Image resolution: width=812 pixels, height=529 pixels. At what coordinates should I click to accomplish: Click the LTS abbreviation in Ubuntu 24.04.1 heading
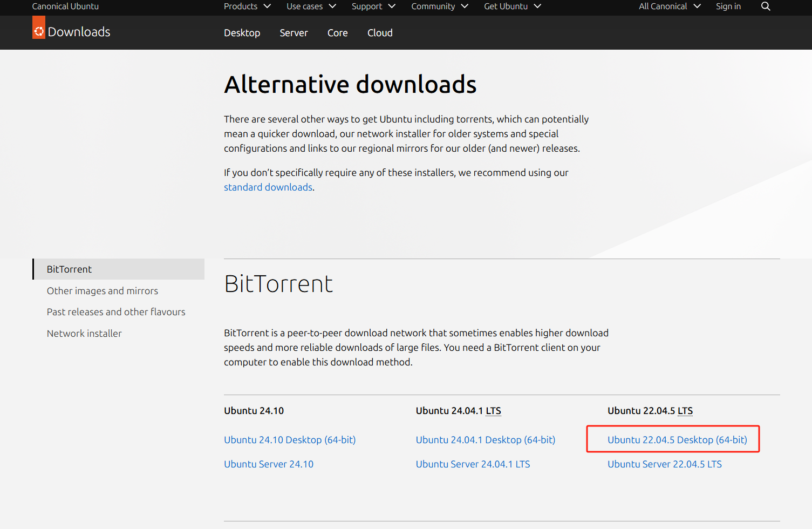[493, 411]
